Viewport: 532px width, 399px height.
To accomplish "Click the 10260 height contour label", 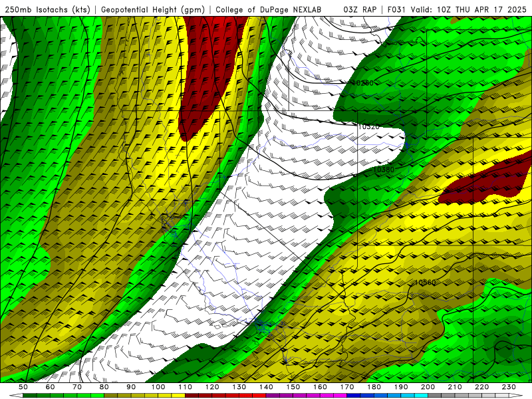I will (362, 83).
